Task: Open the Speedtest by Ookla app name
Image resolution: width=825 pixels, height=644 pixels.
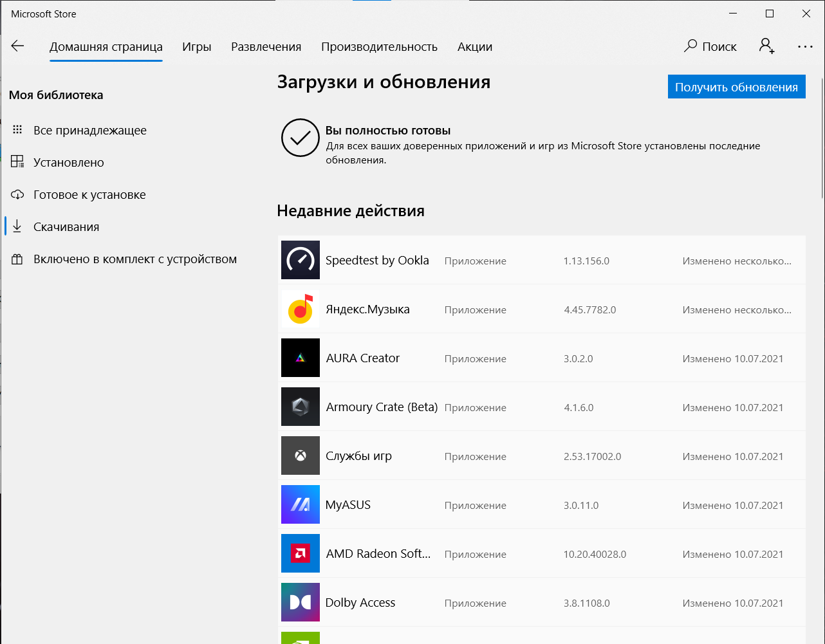Action: click(377, 260)
